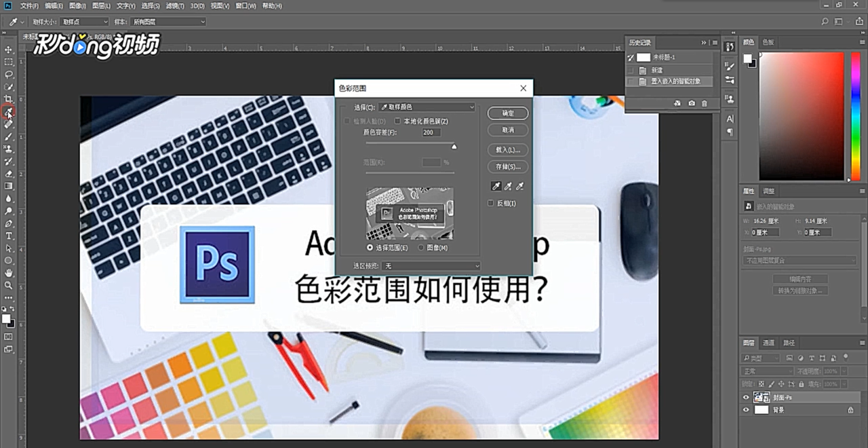Select the Zoom tool magnifier
Image resolution: width=868 pixels, height=448 pixels.
coord(9,285)
